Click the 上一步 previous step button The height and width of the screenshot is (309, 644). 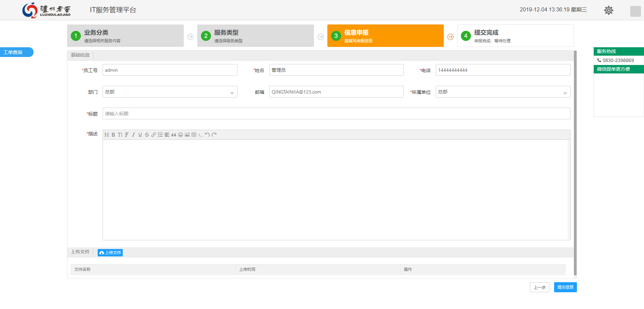click(539, 287)
